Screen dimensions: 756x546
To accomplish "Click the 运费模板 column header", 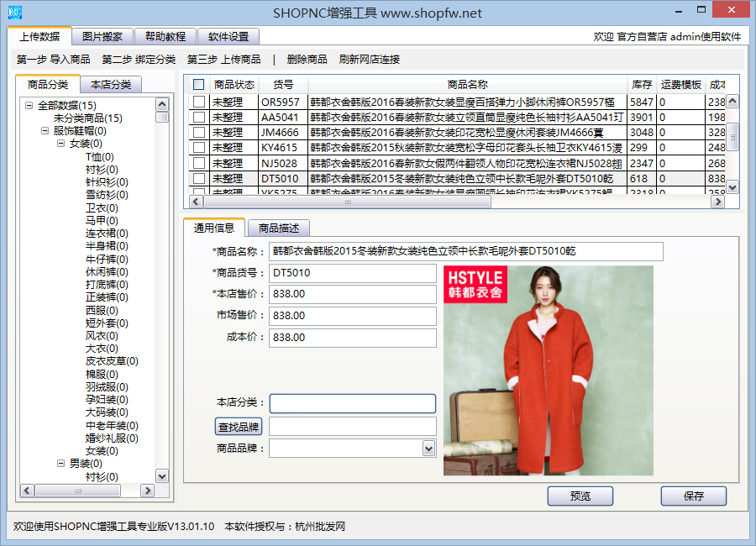I will coord(680,85).
